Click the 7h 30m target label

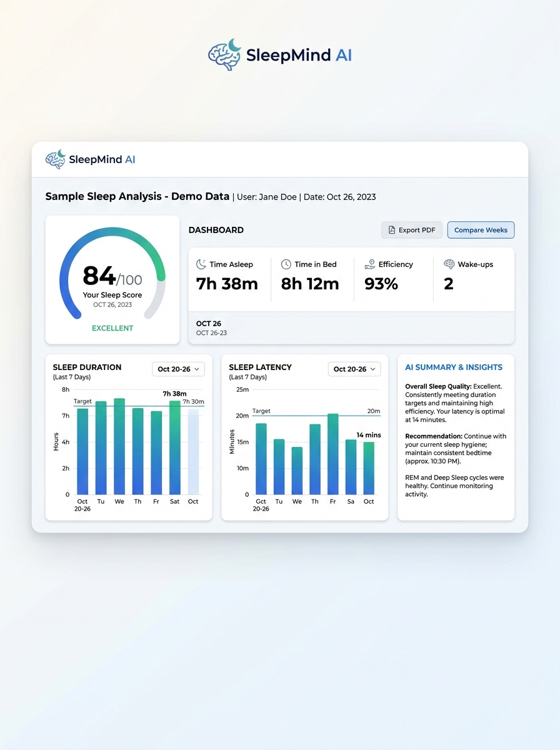click(x=193, y=402)
